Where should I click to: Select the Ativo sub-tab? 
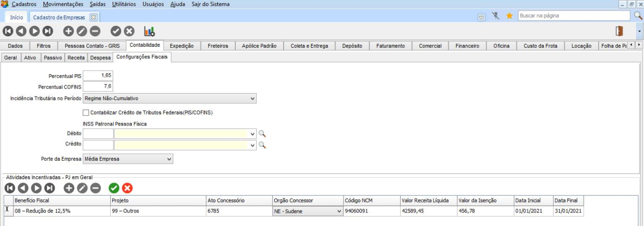30,58
